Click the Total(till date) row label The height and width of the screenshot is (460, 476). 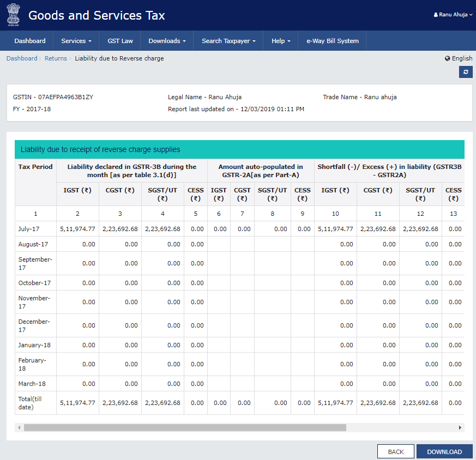coord(30,403)
